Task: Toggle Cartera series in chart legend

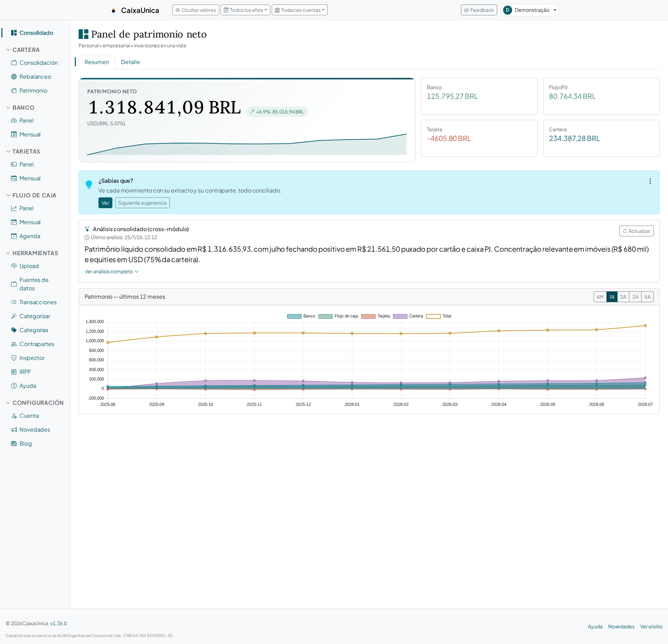Action: 408,316
